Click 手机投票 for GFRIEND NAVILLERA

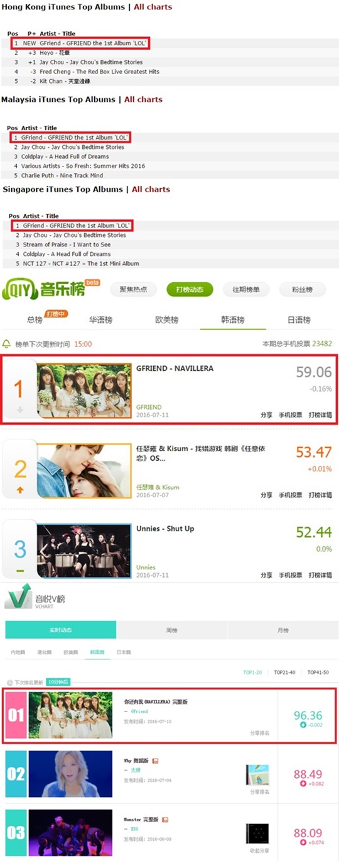point(291,415)
